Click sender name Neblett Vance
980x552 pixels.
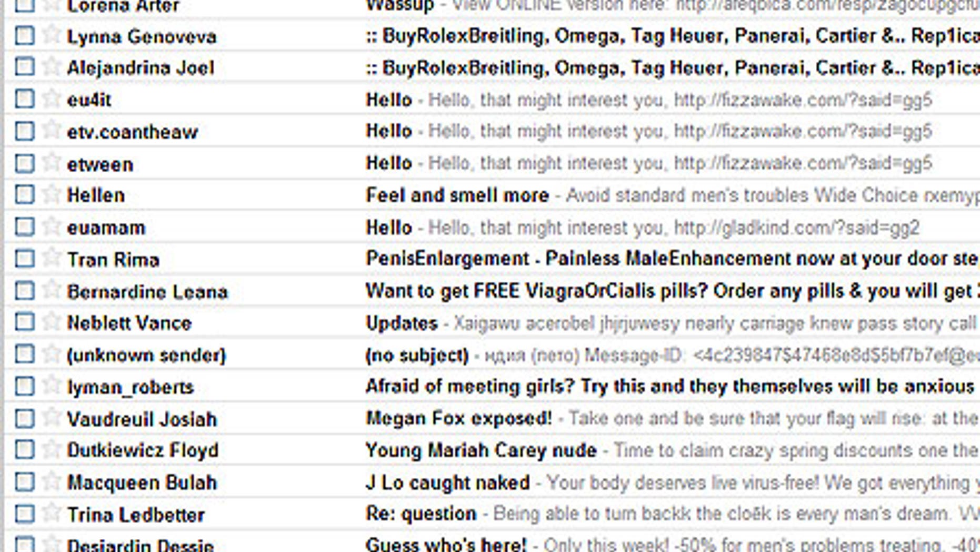tap(129, 323)
